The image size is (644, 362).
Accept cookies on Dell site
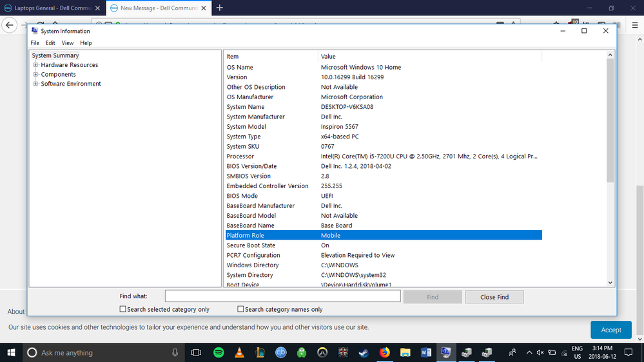point(610,330)
